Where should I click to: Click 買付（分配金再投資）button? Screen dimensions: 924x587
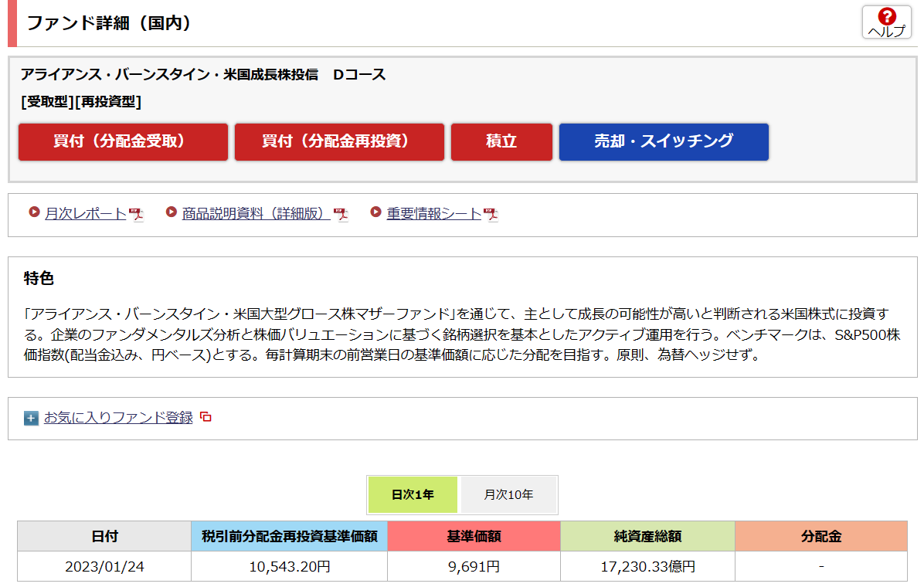[x=339, y=142]
